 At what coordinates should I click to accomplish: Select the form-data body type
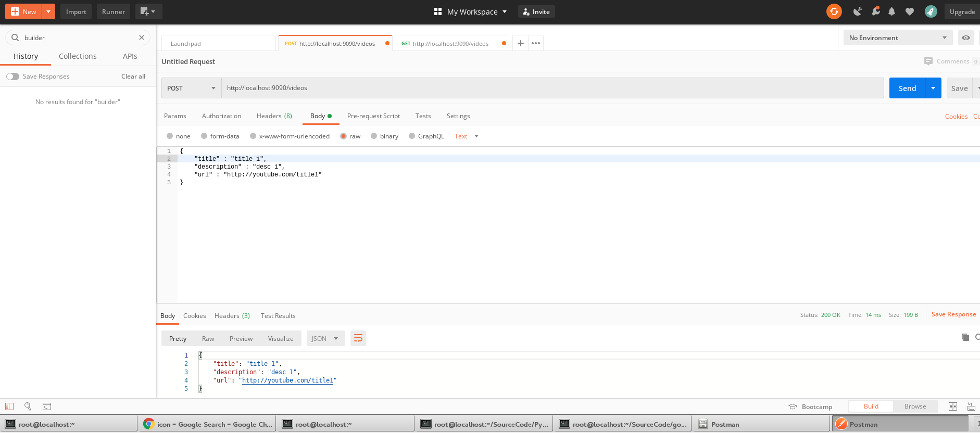204,136
